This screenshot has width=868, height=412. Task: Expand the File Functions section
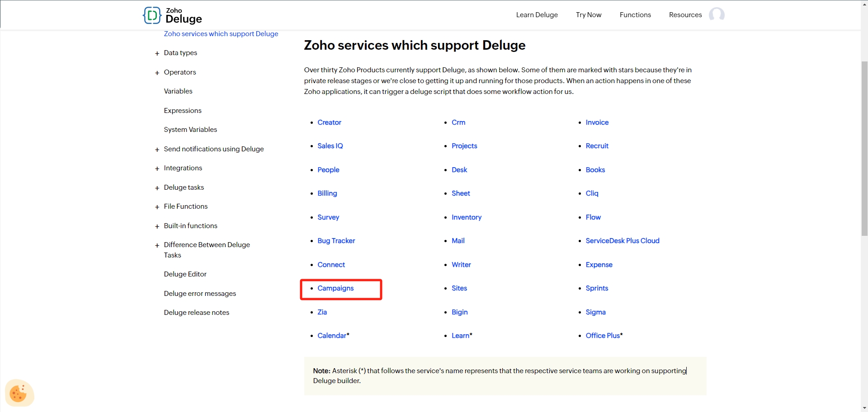click(157, 207)
